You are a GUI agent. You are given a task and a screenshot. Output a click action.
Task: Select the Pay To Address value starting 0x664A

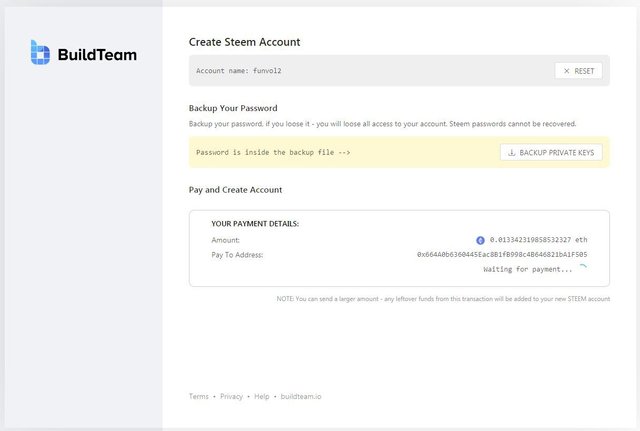click(x=502, y=254)
